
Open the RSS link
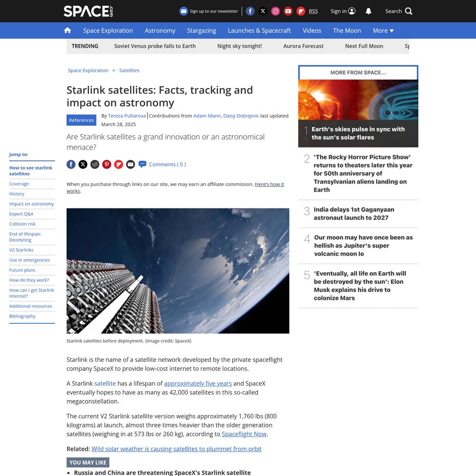pyautogui.click(x=313, y=11)
